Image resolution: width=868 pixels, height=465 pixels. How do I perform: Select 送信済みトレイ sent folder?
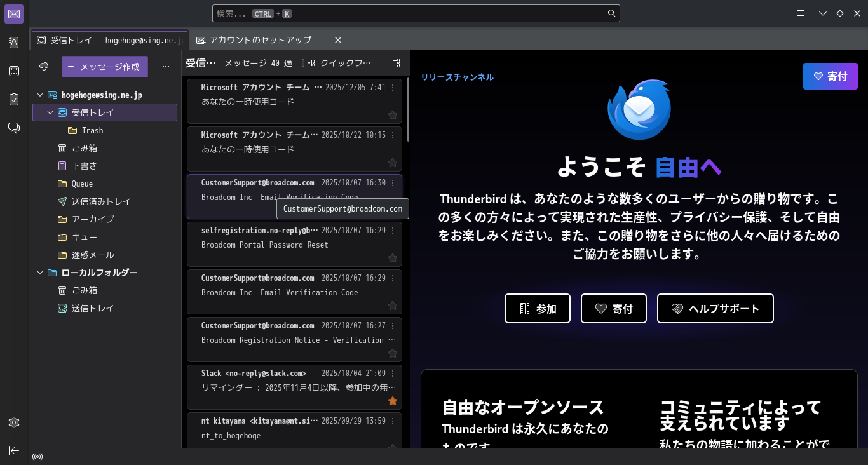tap(105, 201)
